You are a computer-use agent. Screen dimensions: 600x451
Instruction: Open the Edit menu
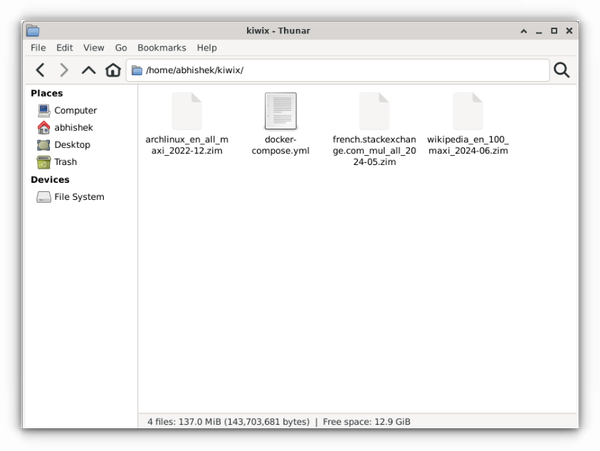64,47
